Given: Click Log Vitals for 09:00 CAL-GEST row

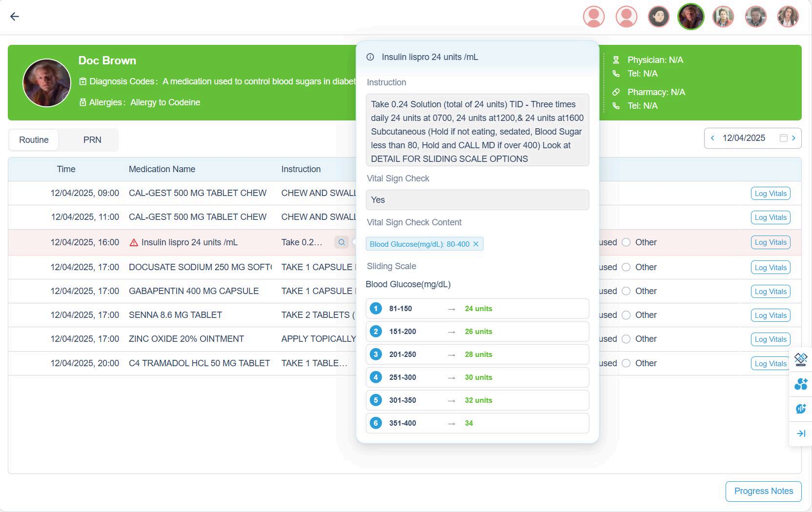Looking at the screenshot, I should point(770,194).
